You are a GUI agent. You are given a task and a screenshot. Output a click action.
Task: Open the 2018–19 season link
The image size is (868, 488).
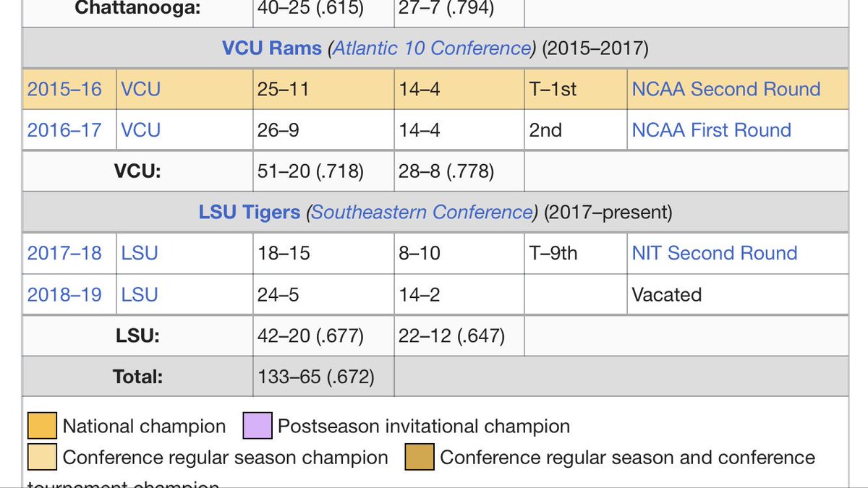pyautogui.click(x=64, y=295)
